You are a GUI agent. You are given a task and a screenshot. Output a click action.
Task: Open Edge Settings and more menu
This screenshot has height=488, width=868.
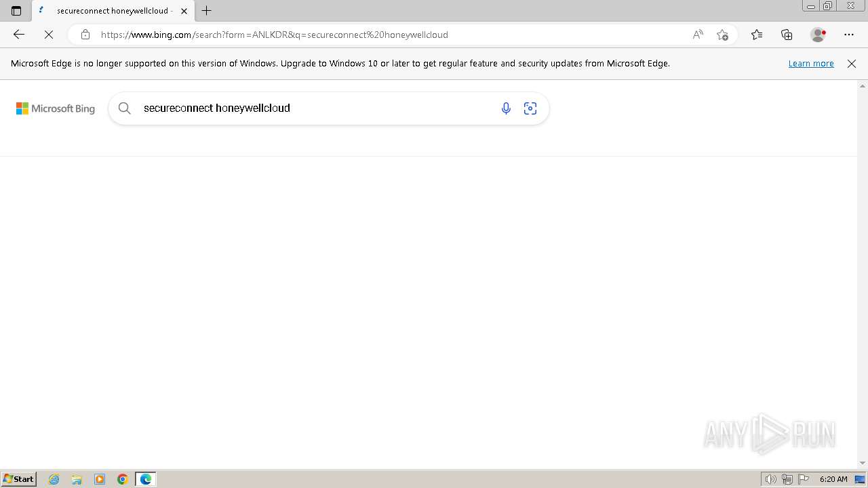click(x=849, y=35)
